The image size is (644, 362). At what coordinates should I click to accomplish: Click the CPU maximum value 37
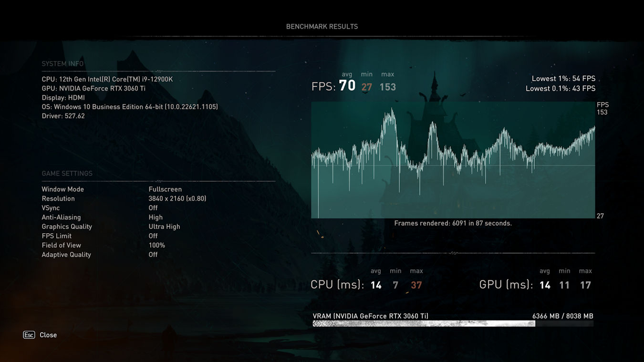(416, 285)
